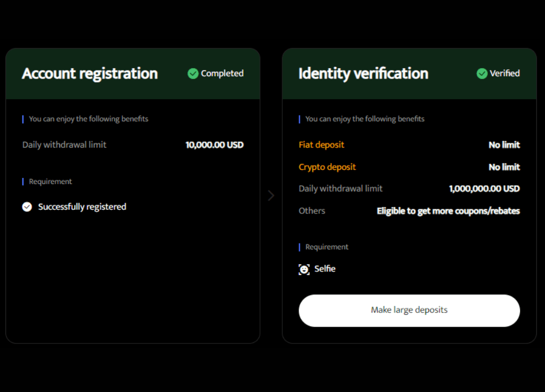Click the green Completed check icon
Viewport: 545px width, 392px height.
(x=192, y=73)
